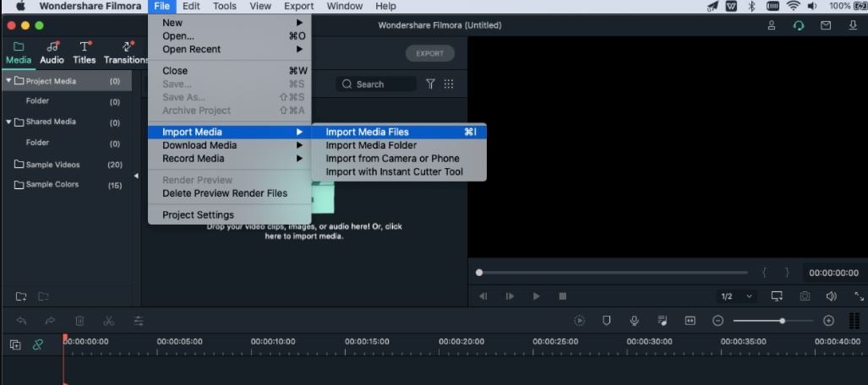
Task: Step to previous frame in preview
Action: 483,296
